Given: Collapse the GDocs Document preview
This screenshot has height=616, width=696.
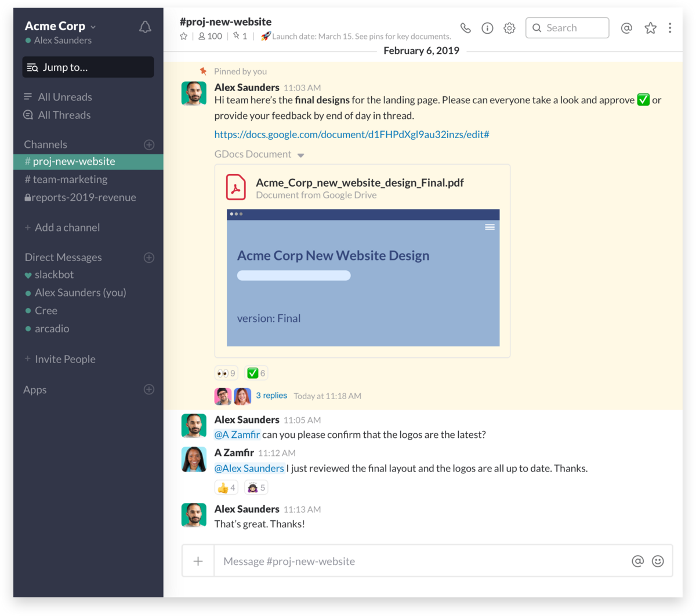Looking at the screenshot, I should pyautogui.click(x=300, y=155).
